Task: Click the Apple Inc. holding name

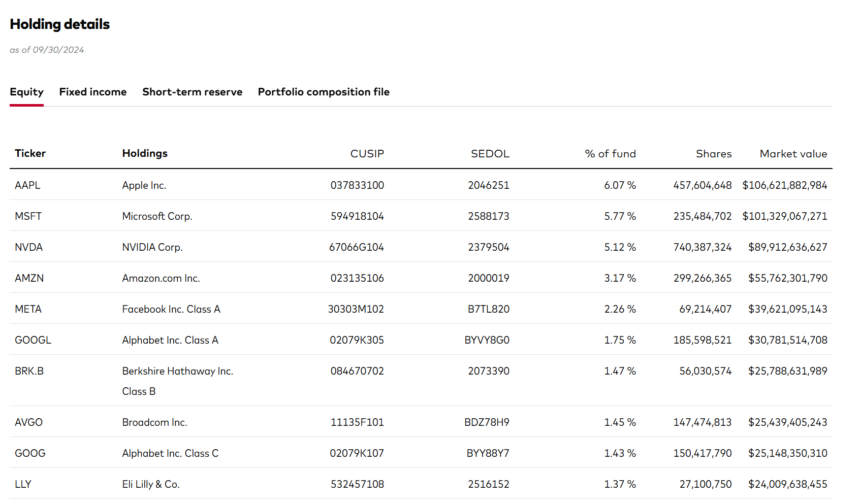Action: point(144,185)
